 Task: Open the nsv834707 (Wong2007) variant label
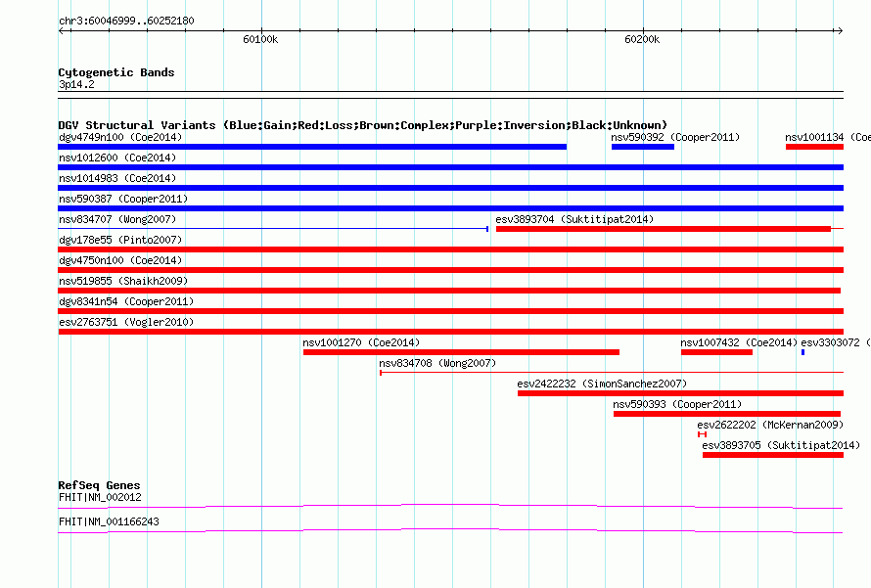(x=117, y=219)
